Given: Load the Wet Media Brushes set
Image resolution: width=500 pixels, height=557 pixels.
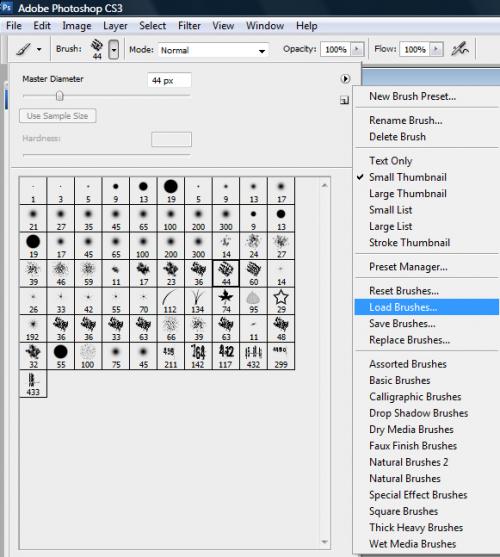Looking at the screenshot, I should [426, 544].
